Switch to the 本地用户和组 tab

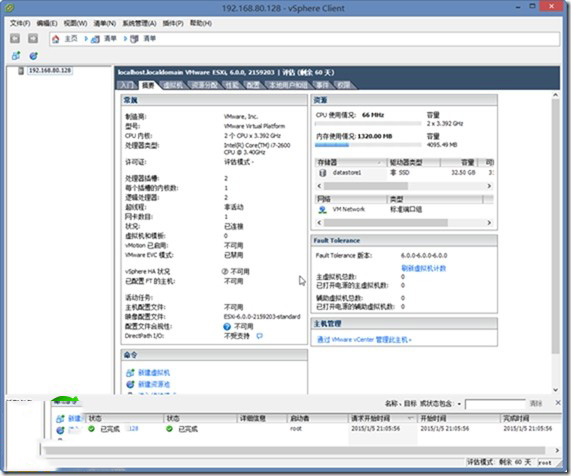288,85
